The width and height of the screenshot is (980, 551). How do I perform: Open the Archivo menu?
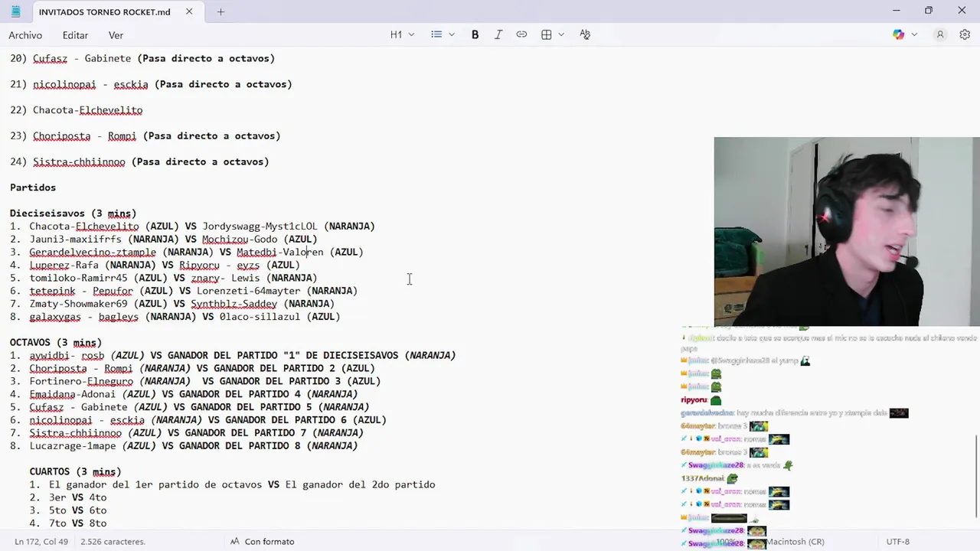(x=25, y=35)
